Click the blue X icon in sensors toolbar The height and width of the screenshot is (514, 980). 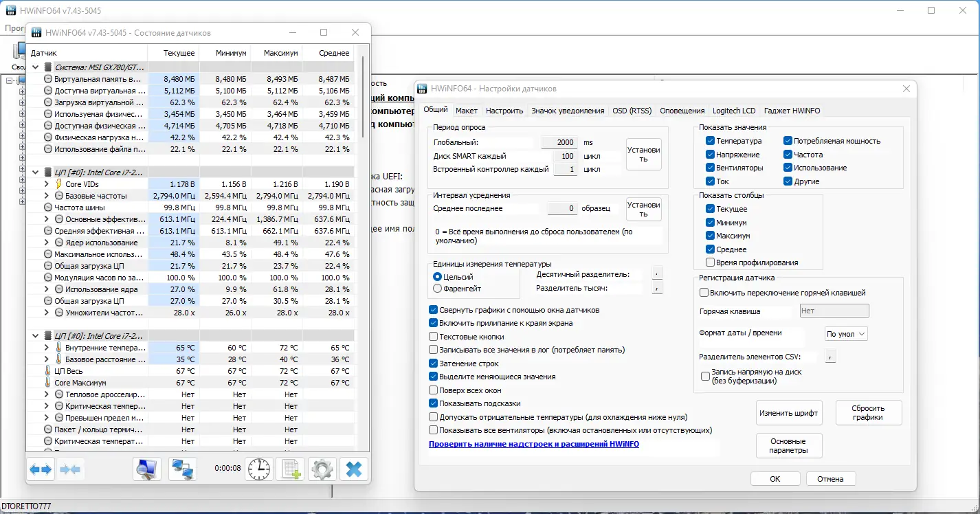(354, 469)
